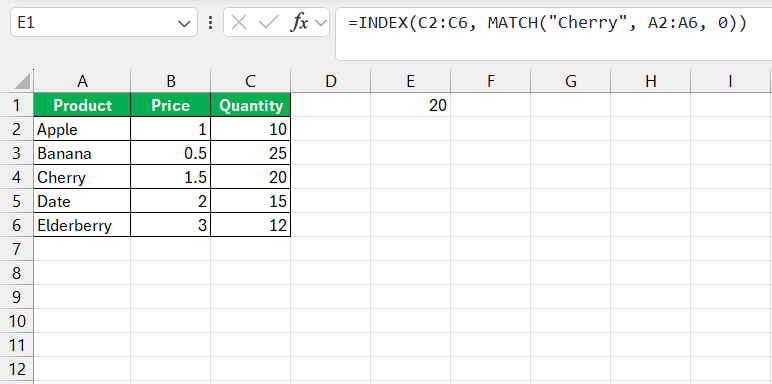Select column E header
Screen dimensions: 772x384
pos(411,81)
